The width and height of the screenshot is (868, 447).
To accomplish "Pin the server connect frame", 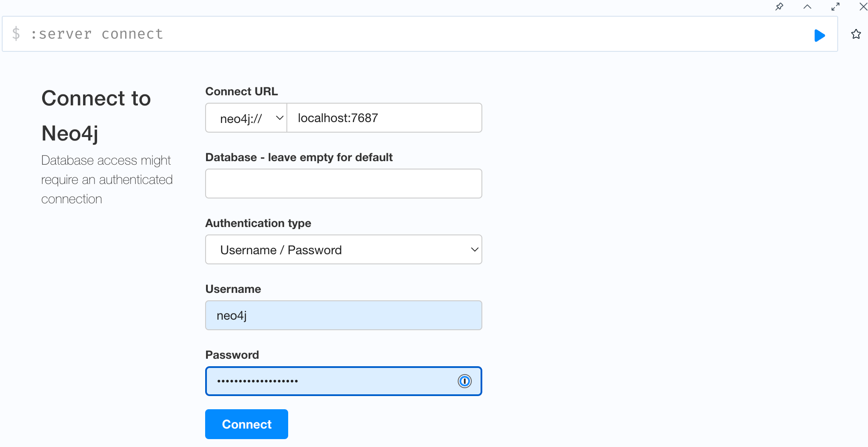I will pos(779,7).
